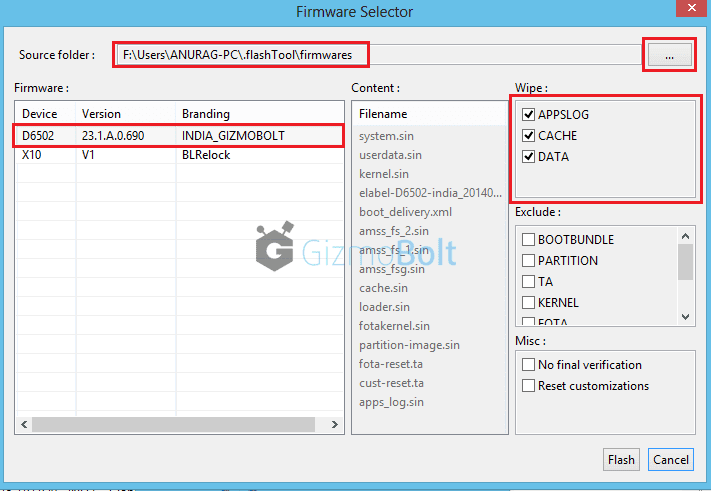The image size is (711, 491).
Task: Click the 23.1.A.0.690 version cell
Action: pyautogui.click(x=113, y=136)
